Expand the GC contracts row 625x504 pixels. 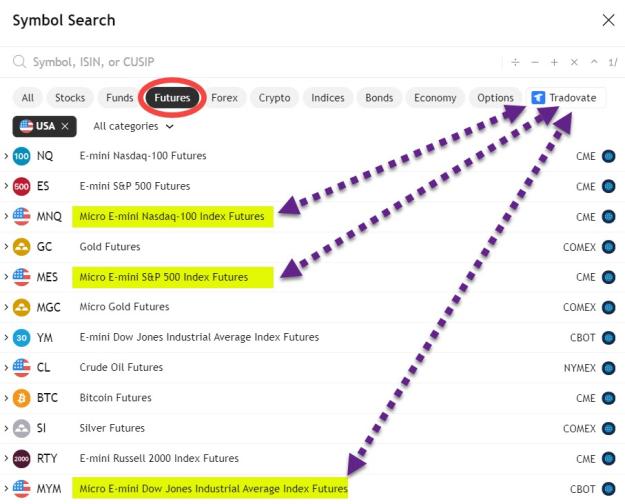[6, 247]
